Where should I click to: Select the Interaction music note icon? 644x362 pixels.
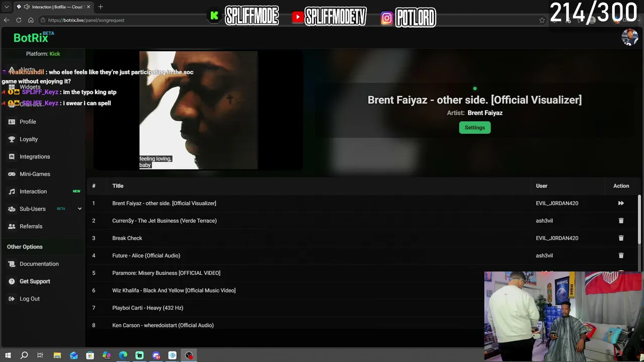[x=12, y=192]
